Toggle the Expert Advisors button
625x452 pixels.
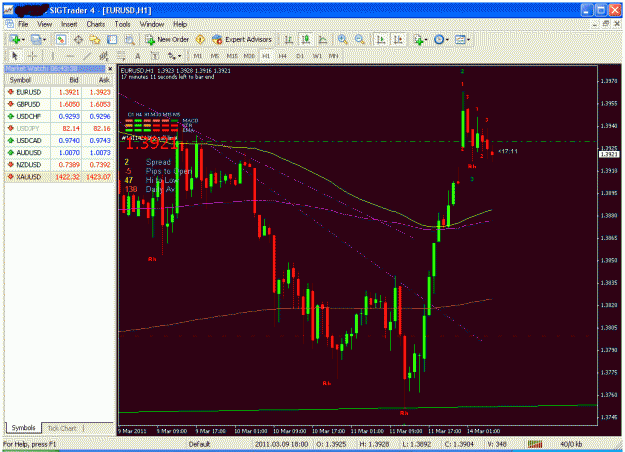coord(242,39)
